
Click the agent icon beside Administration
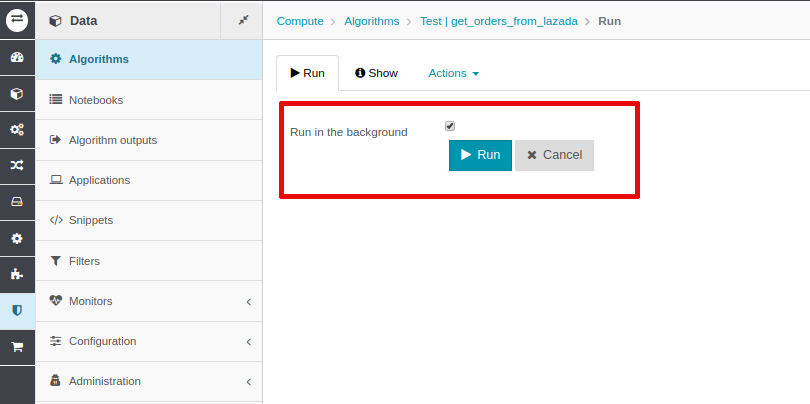pos(55,381)
